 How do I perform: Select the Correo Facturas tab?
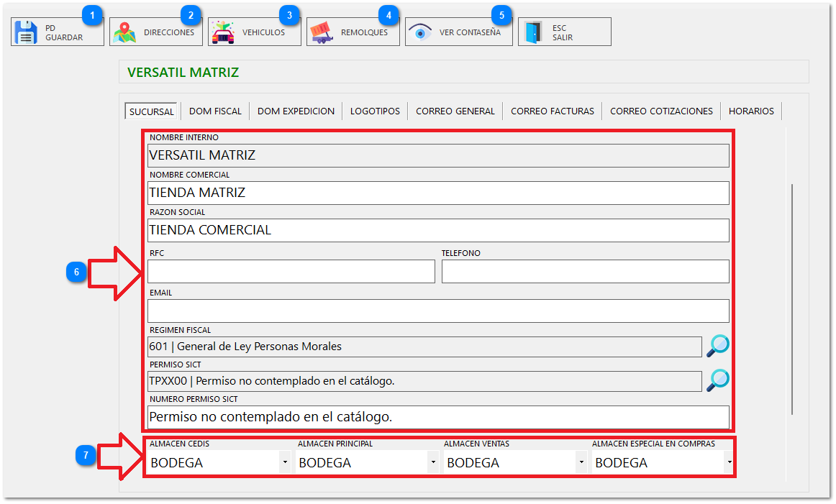click(552, 111)
